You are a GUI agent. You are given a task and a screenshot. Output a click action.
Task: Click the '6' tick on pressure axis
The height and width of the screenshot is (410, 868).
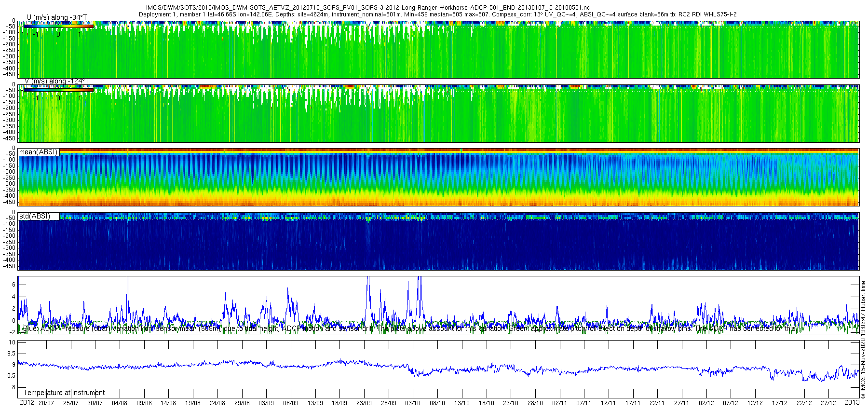pyautogui.click(x=14, y=285)
